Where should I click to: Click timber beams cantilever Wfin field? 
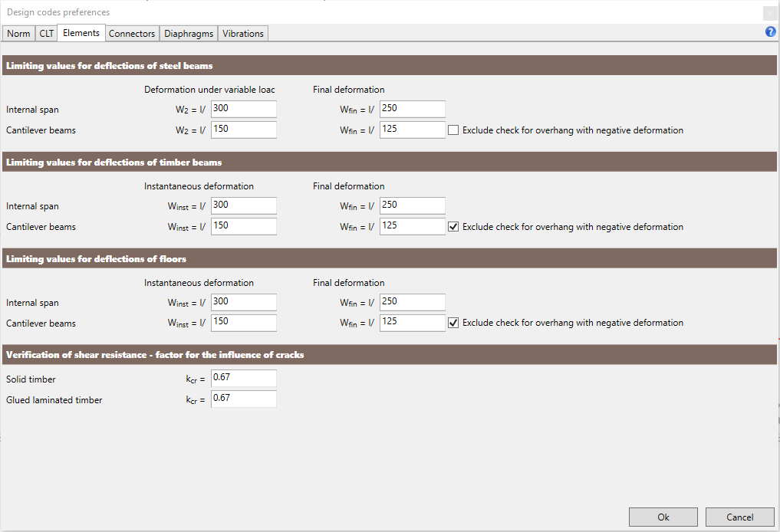click(413, 226)
